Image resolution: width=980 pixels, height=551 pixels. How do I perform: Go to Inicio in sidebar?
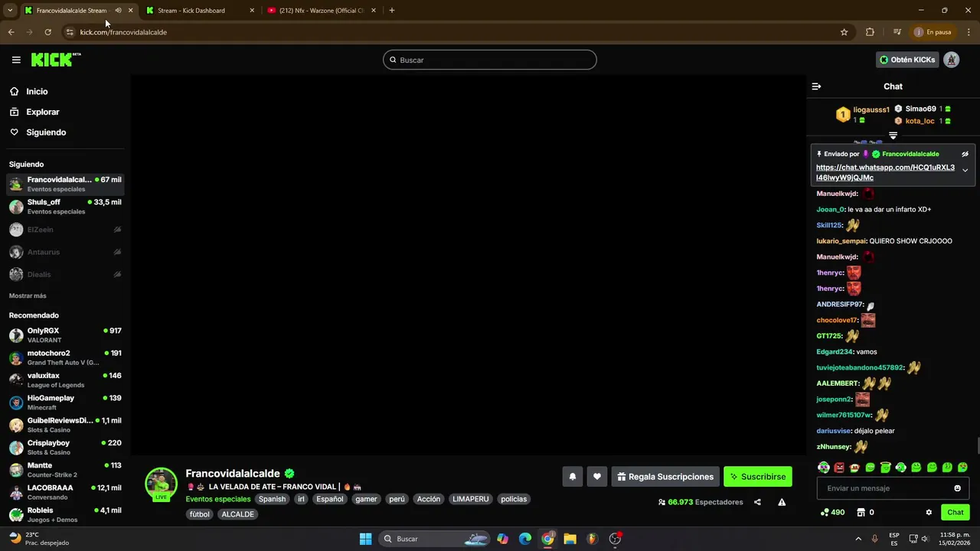click(37, 91)
